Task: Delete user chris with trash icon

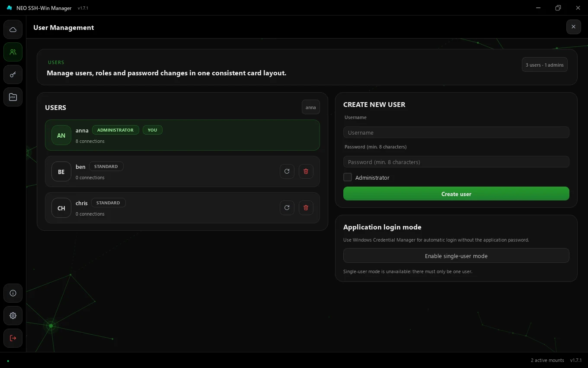Action: [x=306, y=208]
